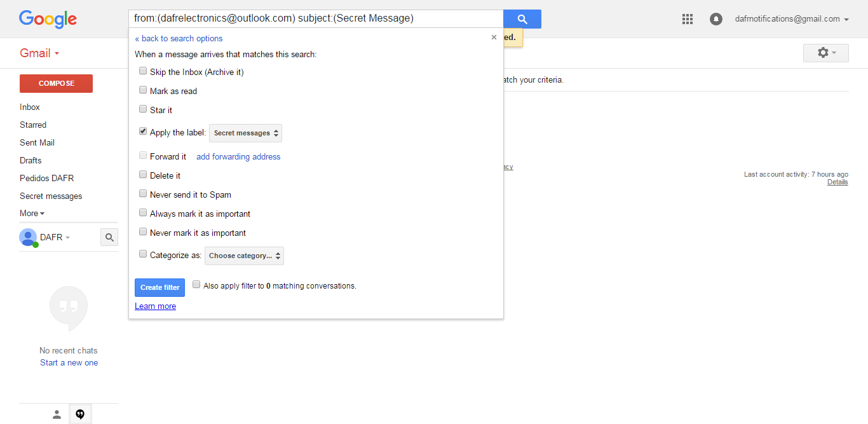This screenshot has width=868, height=424.
Task: Open the Secret messages label dropdown
Action: tap(245, 133)
